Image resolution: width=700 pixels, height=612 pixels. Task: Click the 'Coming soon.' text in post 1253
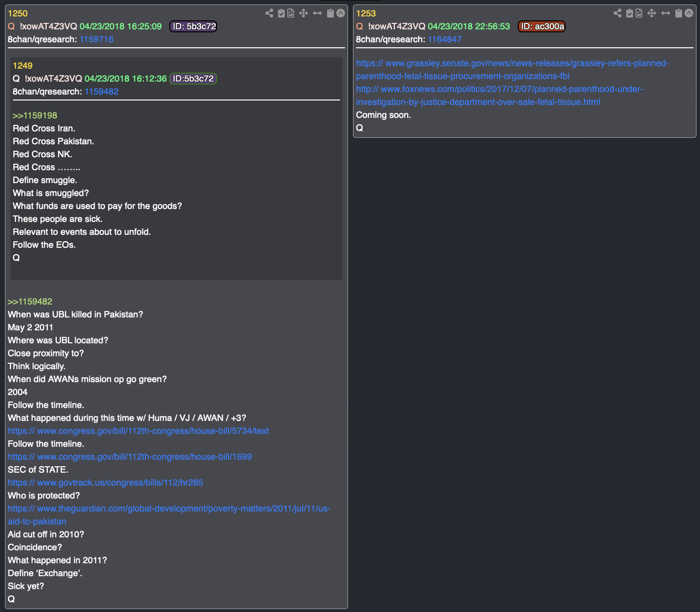[383, 115]
